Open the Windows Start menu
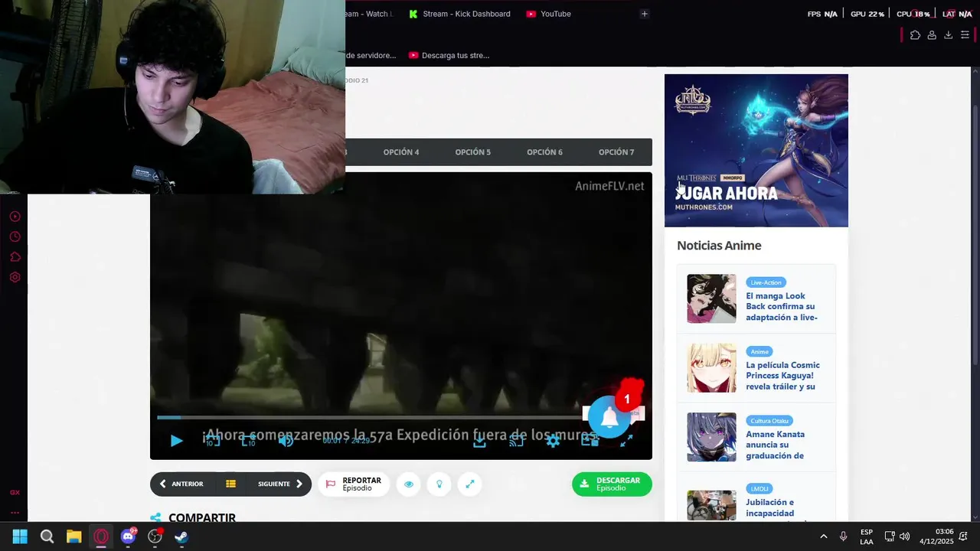980x551 pixels. coord(20,536)
